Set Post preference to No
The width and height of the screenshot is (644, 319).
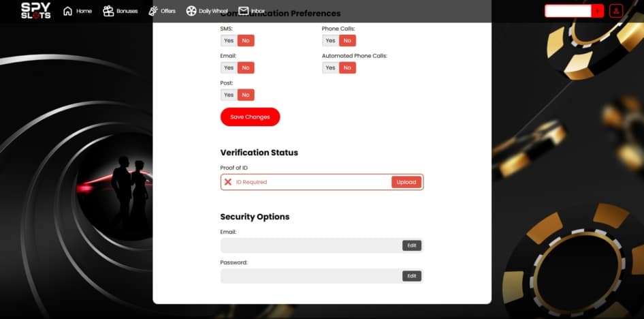(246, 95)
